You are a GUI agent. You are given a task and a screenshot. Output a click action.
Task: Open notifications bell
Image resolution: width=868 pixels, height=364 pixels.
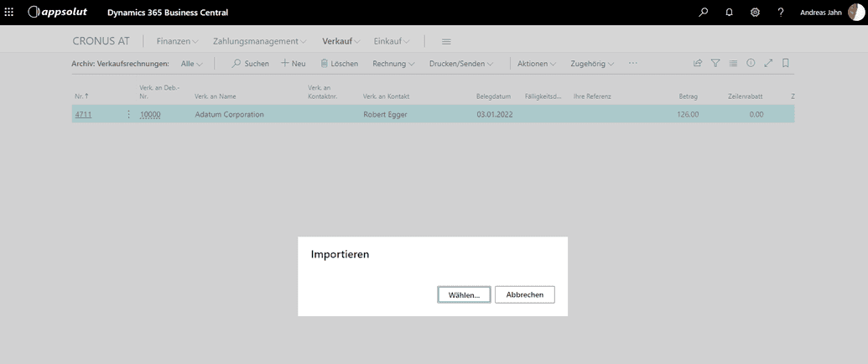click(x=729, y=13)
